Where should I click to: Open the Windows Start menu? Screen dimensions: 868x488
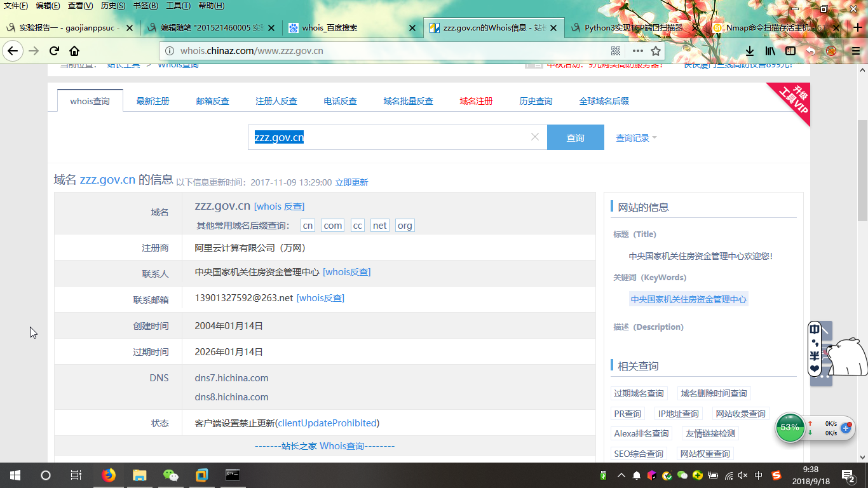(15, 475)
